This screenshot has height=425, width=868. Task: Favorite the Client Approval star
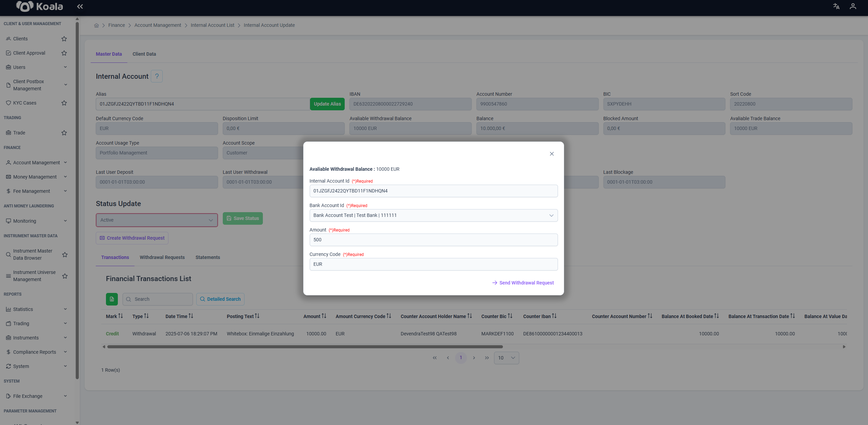coord(64,53)
